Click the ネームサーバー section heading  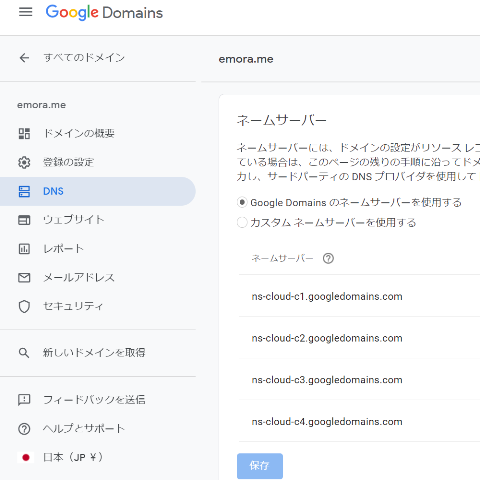click(x=282, y=120)
